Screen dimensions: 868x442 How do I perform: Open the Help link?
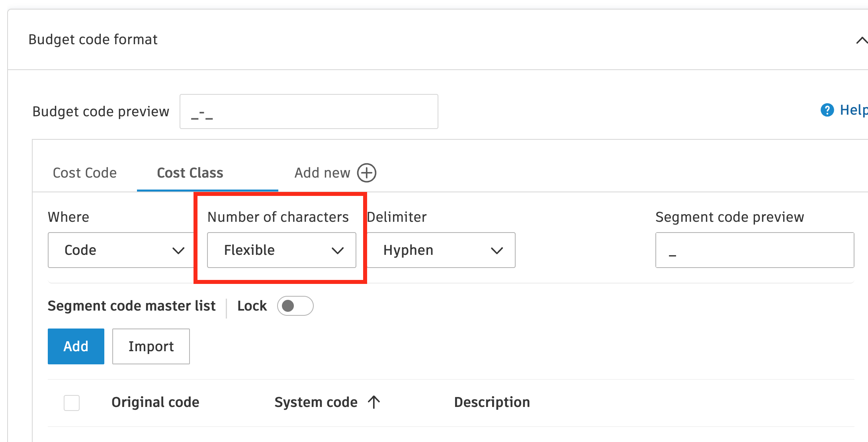[853, 110]
